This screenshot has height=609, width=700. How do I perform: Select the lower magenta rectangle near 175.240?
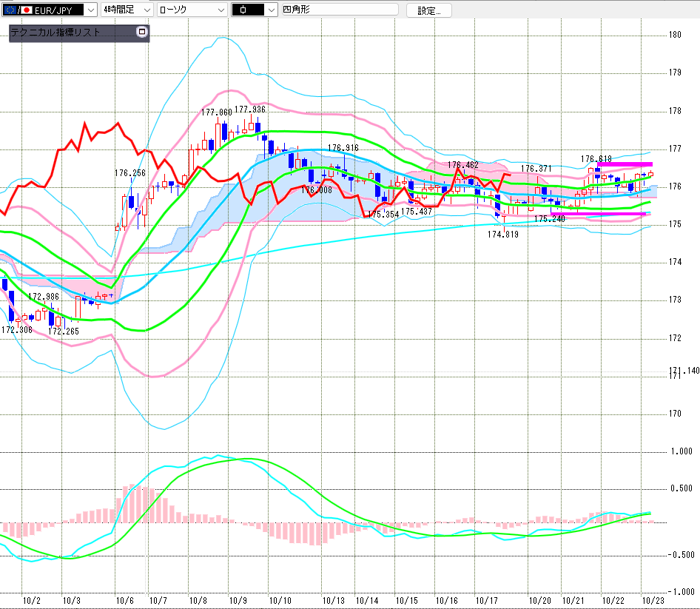tap(598, 215)
